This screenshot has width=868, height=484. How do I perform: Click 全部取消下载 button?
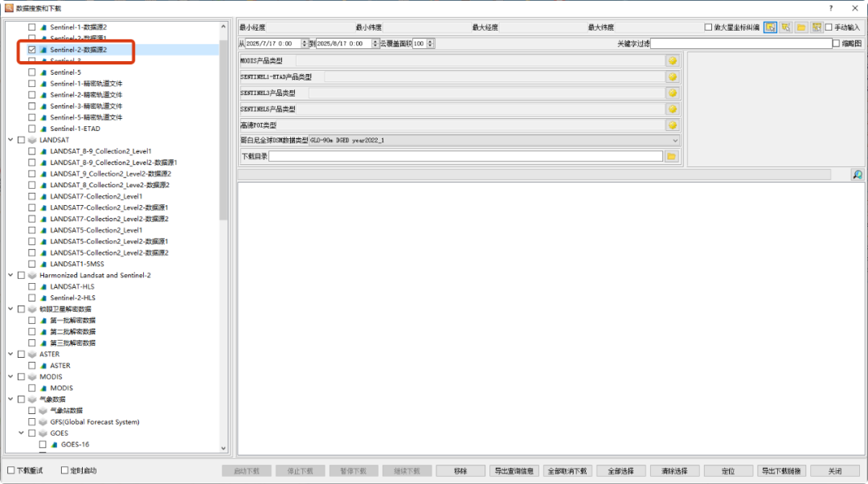pos(568,471)
